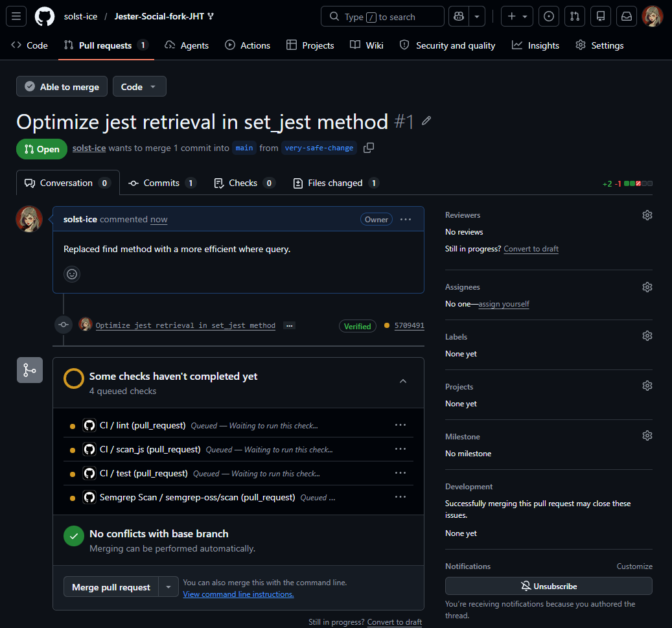
Task: Click the diffstat colored blocks
Action: coord(638,183)
